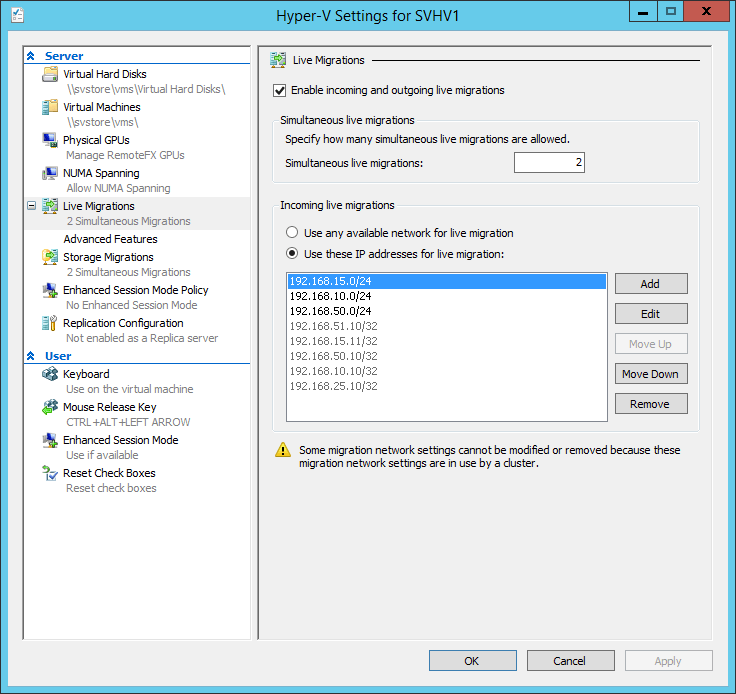Click the Add button
The image size is (736, 694).
tap(651, 283)
